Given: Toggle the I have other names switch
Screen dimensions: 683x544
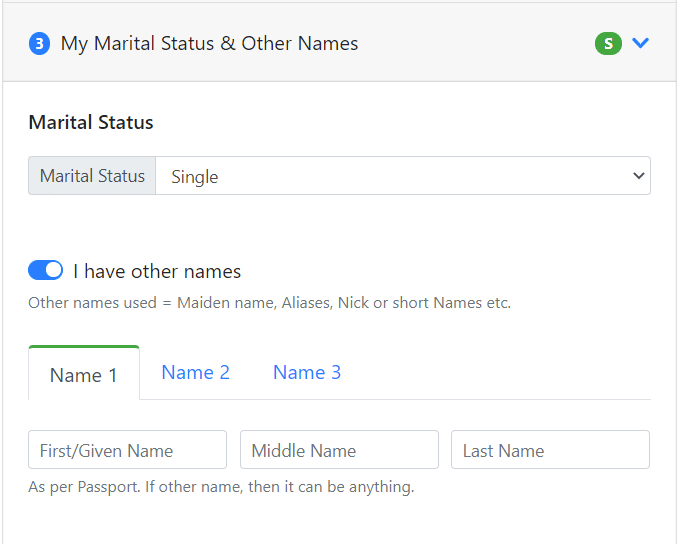Looking at the screenshot, I should point(46,270).
